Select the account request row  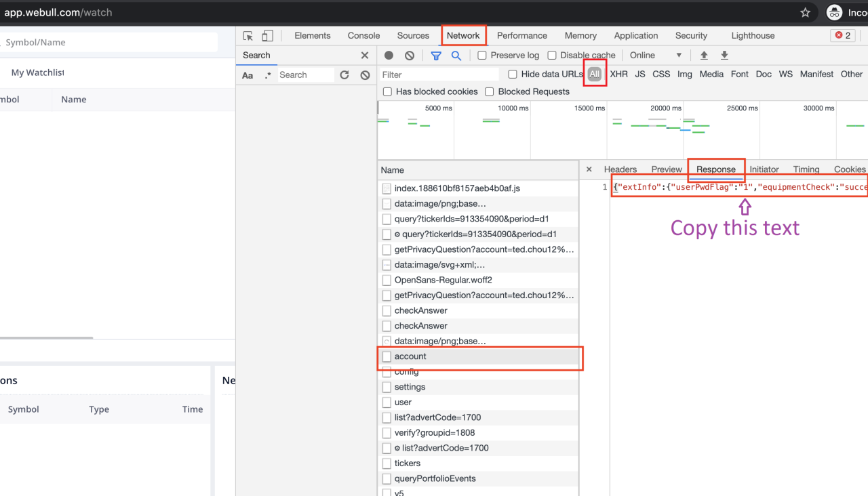click(x=410, y=356)
